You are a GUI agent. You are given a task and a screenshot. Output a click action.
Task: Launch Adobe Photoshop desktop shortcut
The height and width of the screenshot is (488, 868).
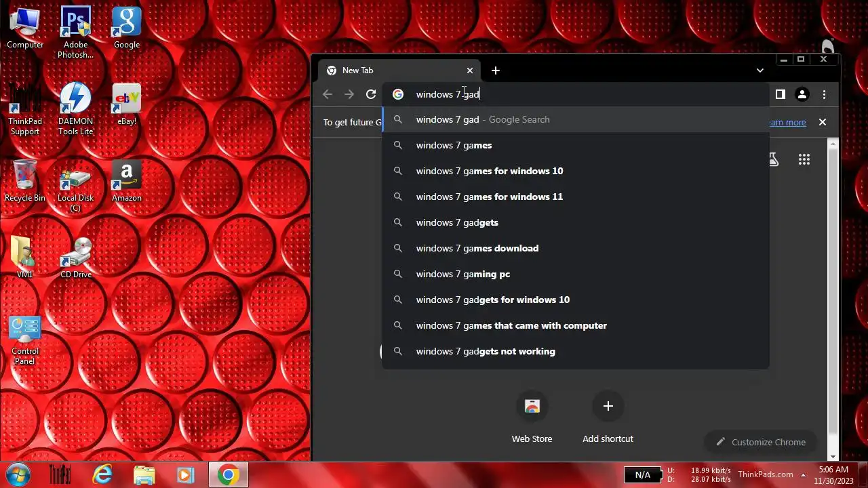[x=75, y=33]
